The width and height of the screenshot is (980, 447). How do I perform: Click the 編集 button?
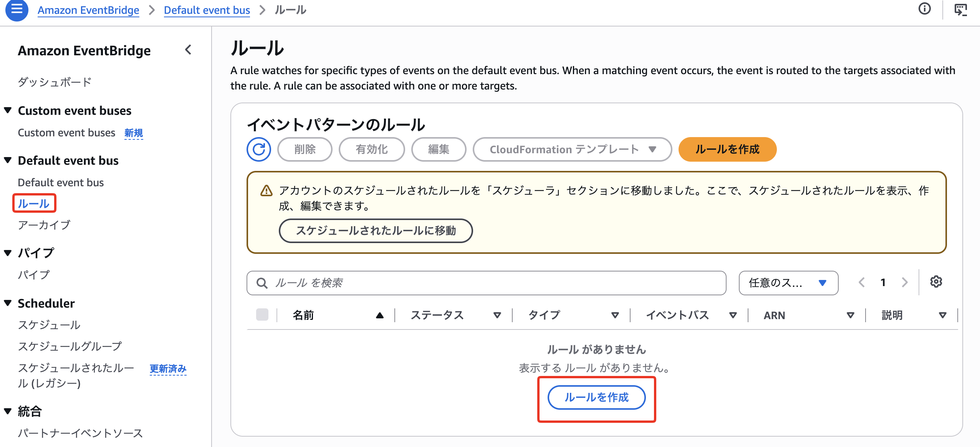tap(439, 149)
